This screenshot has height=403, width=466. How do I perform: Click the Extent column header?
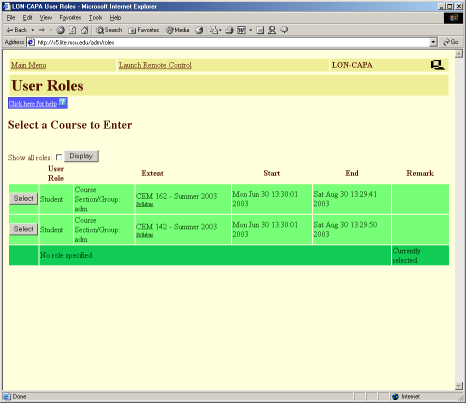click(152, 173)
